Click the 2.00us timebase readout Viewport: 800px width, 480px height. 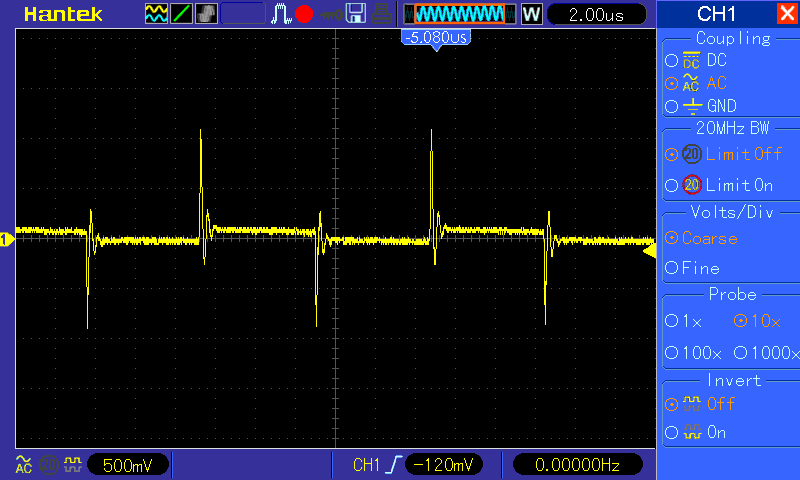tap(596, 14)
